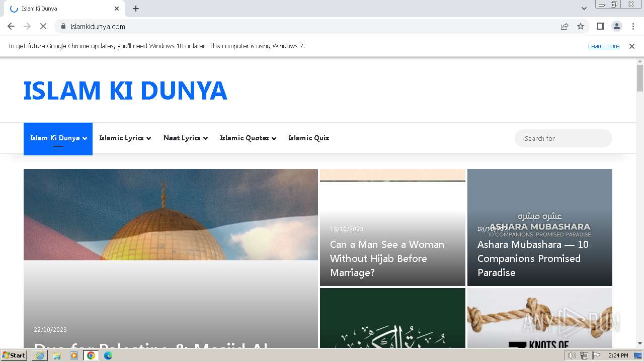Click the 22/10/2023 post date
This screenshot has height=362, width=644.
point(50,330)
